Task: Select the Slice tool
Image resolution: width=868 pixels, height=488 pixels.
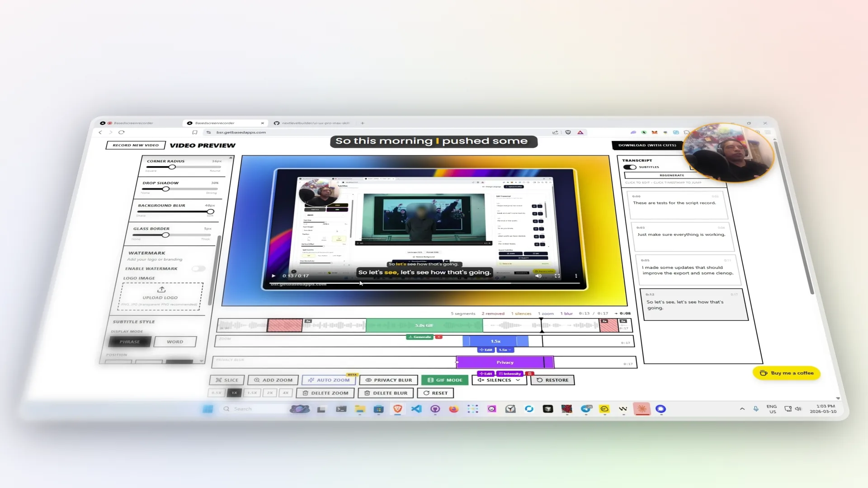Action: point(226,380)
